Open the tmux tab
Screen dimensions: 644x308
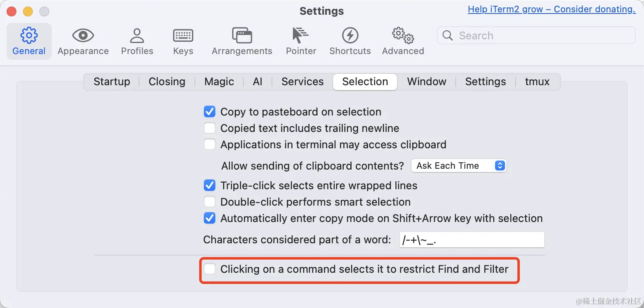pyautogui.click(x=537, y=82)
